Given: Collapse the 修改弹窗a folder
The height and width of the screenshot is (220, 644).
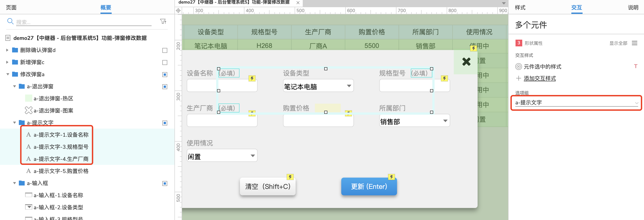Looking at the screenshot, I should pos(8,74).
